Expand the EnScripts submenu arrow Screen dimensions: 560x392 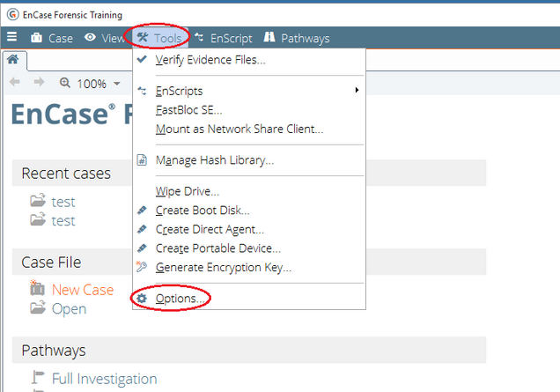pyautogui.click(x=357, y=91)
